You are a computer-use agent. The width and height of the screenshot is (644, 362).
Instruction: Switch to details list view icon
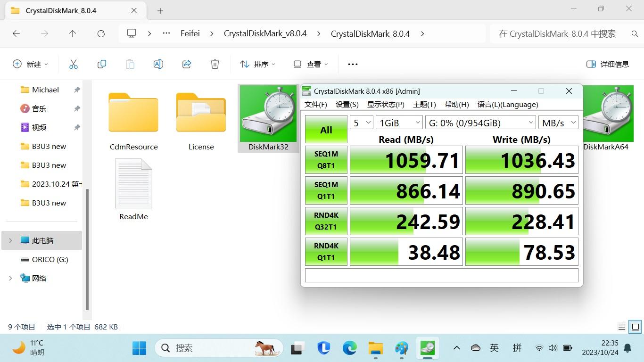[622, 327]
